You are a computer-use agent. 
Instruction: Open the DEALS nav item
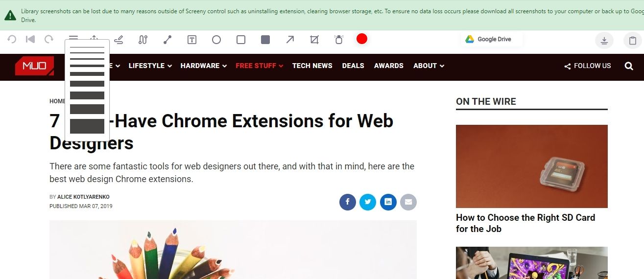point(353,66)
